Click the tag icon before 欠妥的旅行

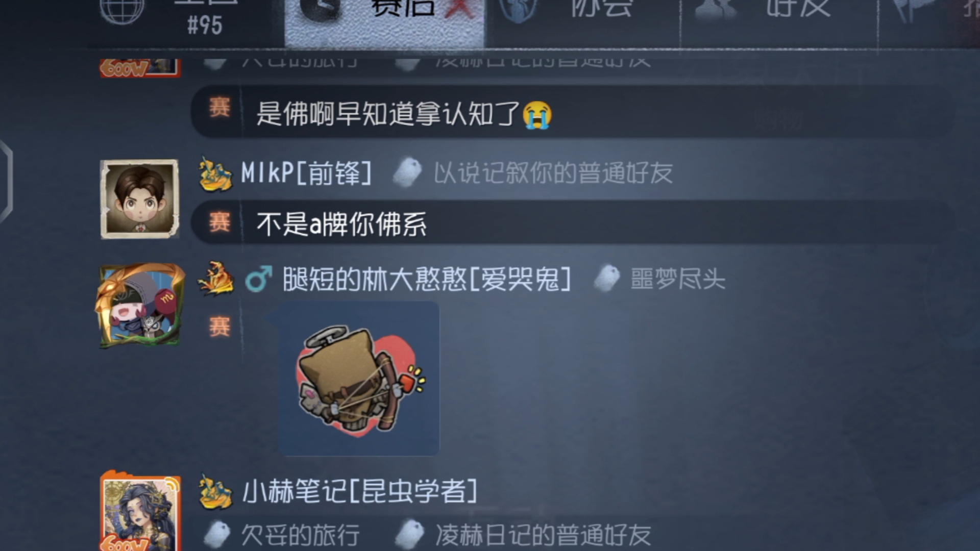217,534
